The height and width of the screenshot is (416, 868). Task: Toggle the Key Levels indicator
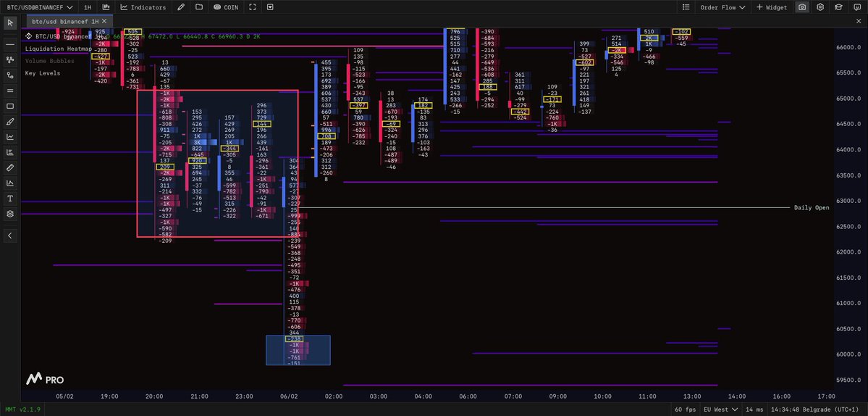tap(43, 73)
